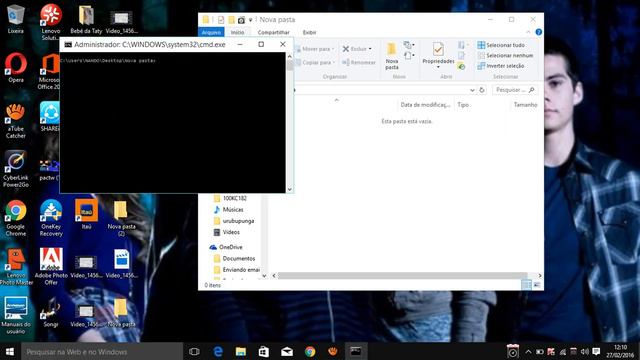Switch Explorer to details view icon
The height and width of the screenshot is (360, 640).
pyautogui.click(x=526, y=284)
